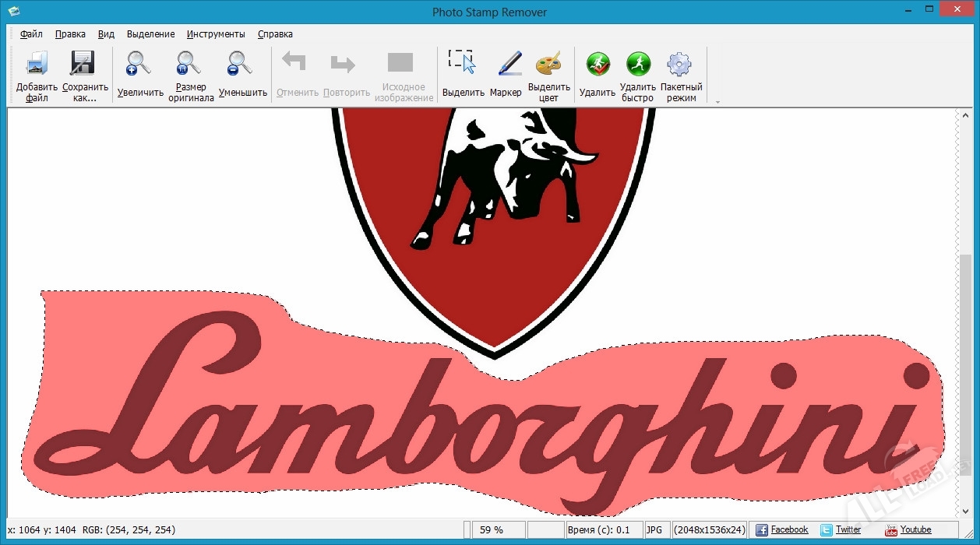Select the Выделить цвет palette tool
This screenshot has height=545, width=980.
point(548,65)
